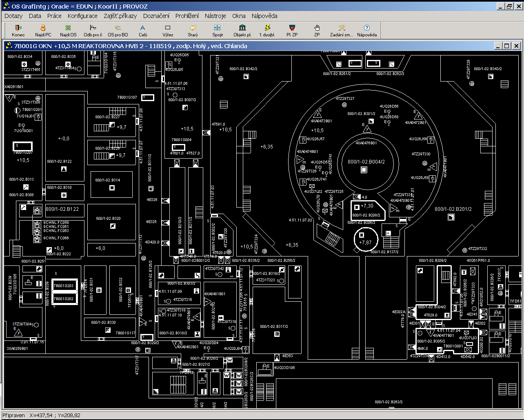Click the 7B001G117 label

pyautogui.click(x=125, y=333)
